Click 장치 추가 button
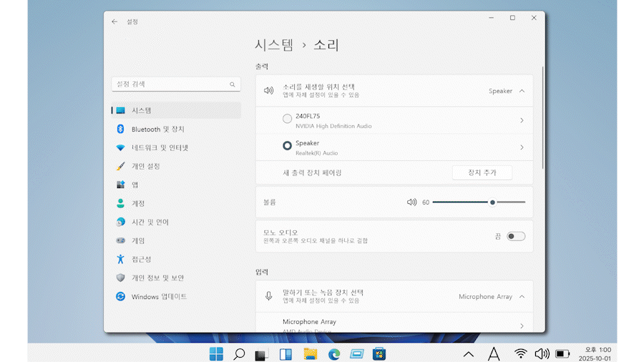 (x=482, y=172)
